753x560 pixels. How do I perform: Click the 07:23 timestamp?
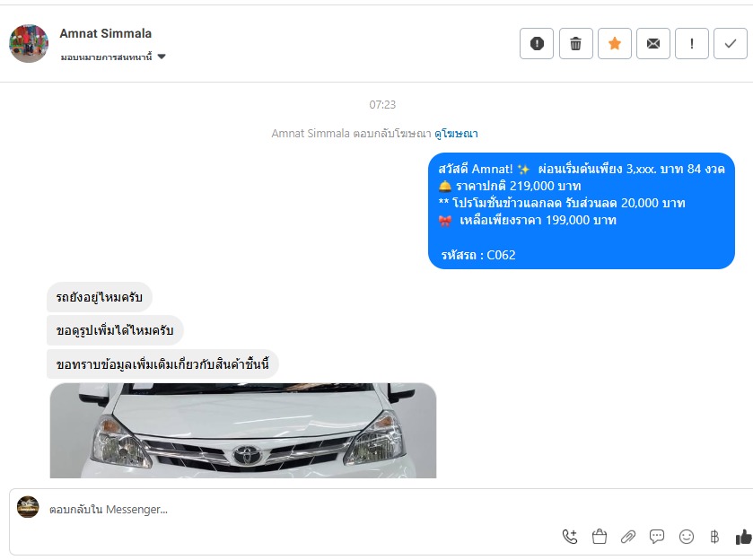click(x=382, y=105)
